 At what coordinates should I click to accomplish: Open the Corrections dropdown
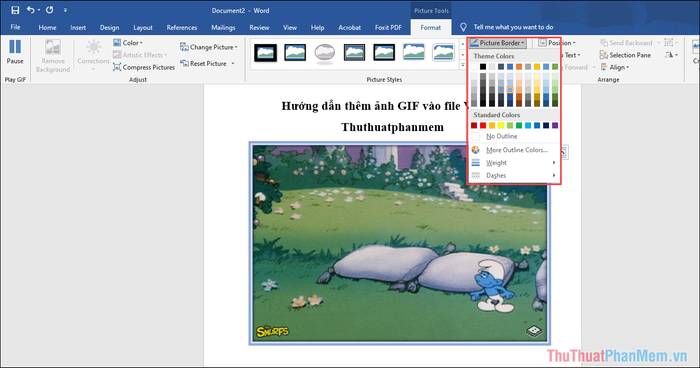(93, 56)
